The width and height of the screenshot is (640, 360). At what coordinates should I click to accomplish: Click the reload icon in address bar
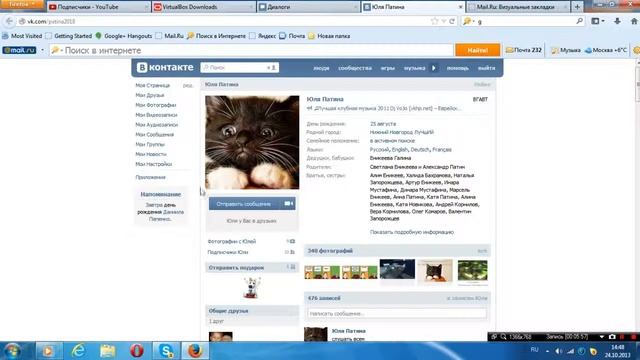tap(452, 21)
